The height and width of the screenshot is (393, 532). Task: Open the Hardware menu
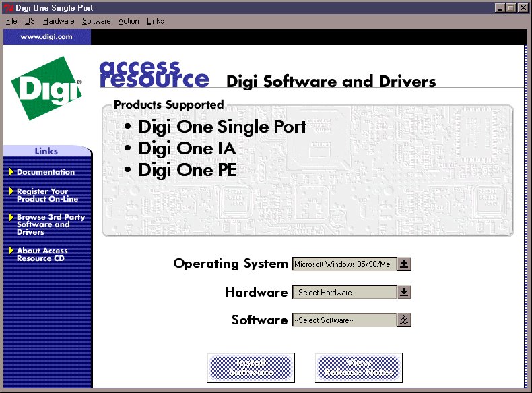click(x=59, y=21)
